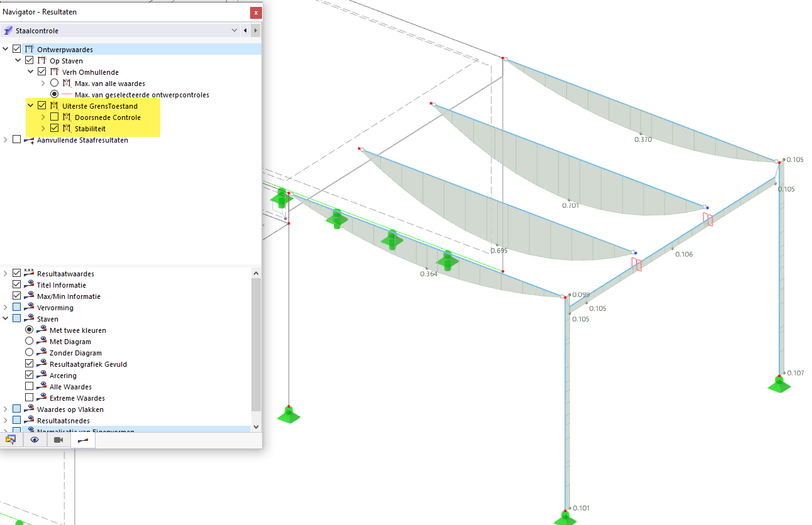This screenshot has width=812, height=525.
Task: Go to previous item beside Staalcontrole dropdown
Action: [x=246, y=30]
